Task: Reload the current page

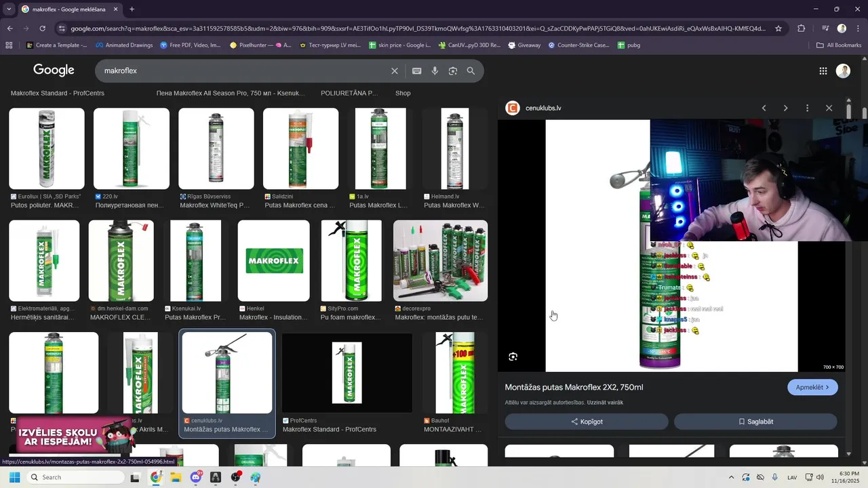Action: click(42, 28)
